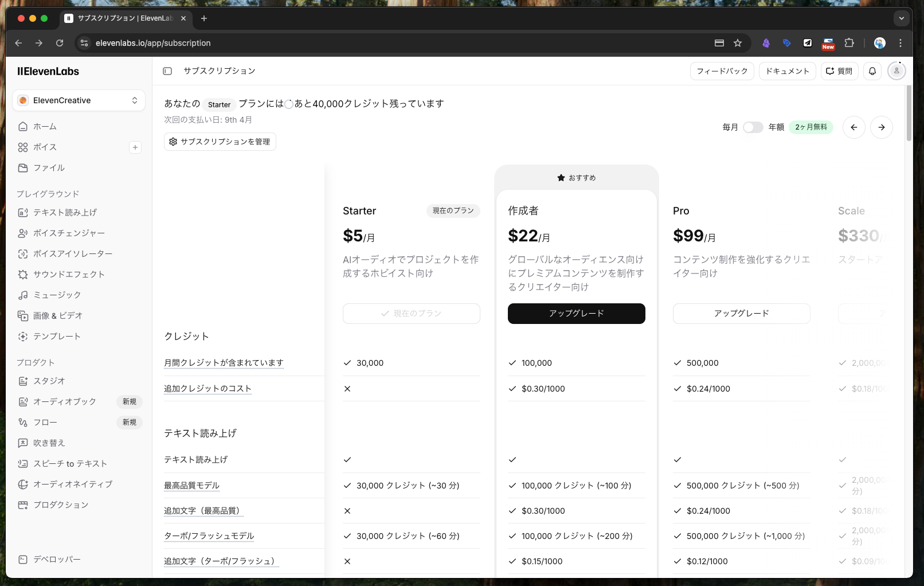The width and height of the screenshot is (924, 586).
Task: Expand the ElevenCreative workspace selector
Action: tap(79, 100)
